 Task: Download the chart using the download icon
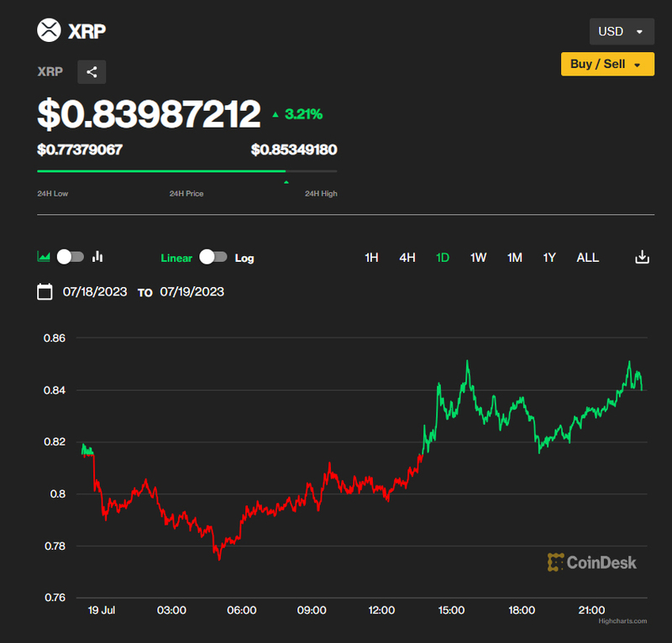(x=642, y=258)
